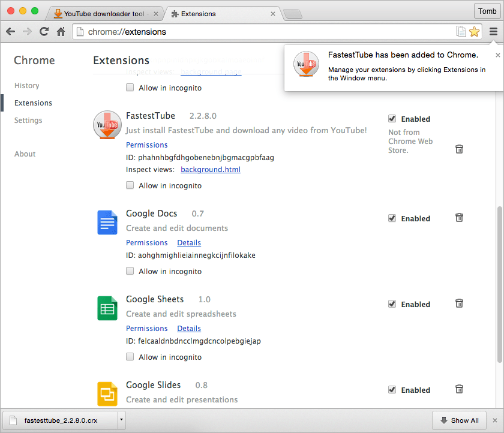
Task: Switch to YouTube downloader tool tab
Action: 104,14
